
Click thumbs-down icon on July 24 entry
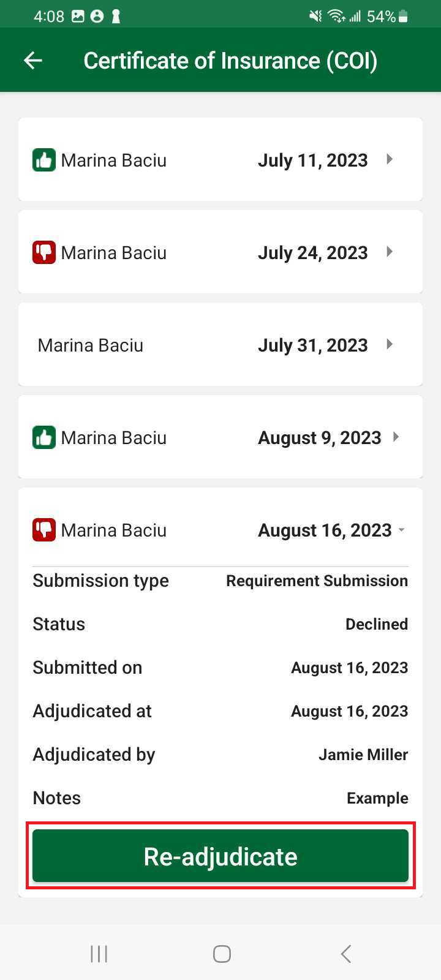43,252
